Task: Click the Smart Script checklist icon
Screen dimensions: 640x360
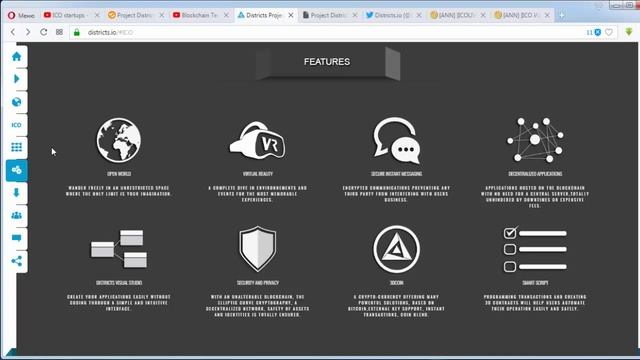Action: click(535, 249)
